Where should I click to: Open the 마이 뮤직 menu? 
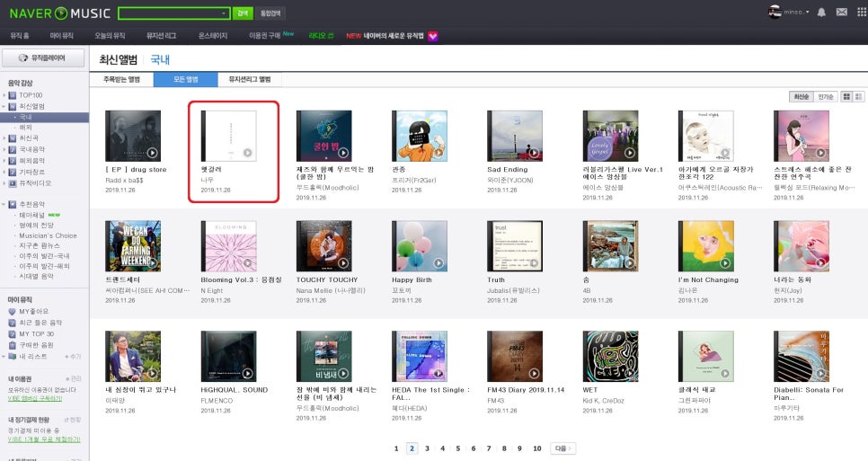61,36
